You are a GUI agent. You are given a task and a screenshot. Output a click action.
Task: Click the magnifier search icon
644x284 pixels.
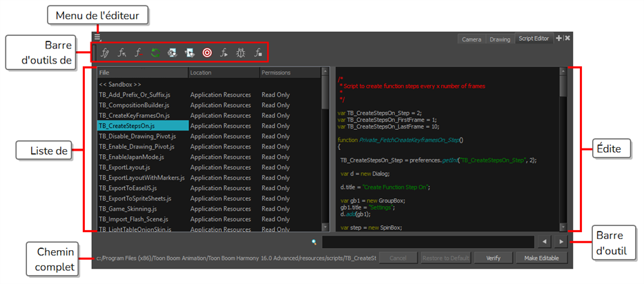point(314,242)
